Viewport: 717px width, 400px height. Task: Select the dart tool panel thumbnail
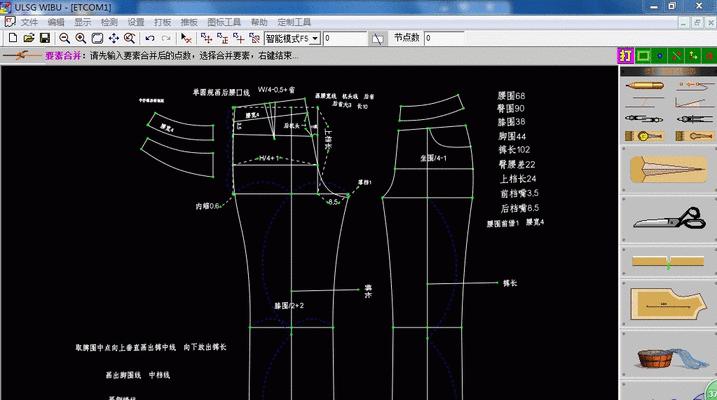click(668, 169)
